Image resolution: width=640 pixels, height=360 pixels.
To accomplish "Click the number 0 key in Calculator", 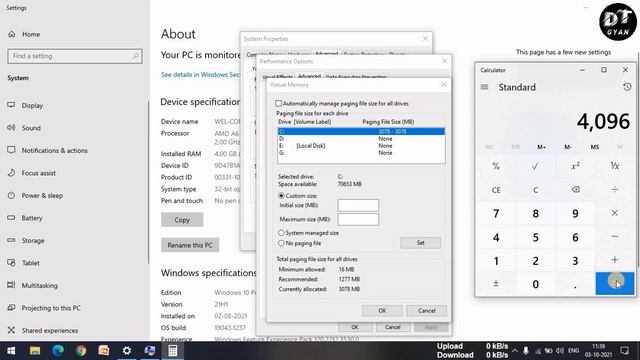I will coord(536,284).
